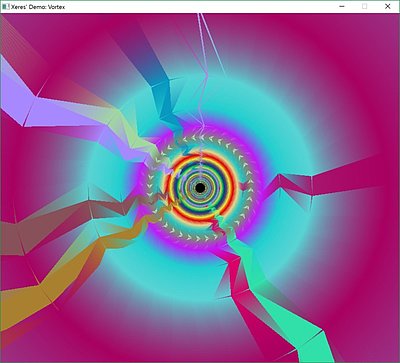Click the black hole at the vortex center
400x363 pixels.
pos(200,188)
